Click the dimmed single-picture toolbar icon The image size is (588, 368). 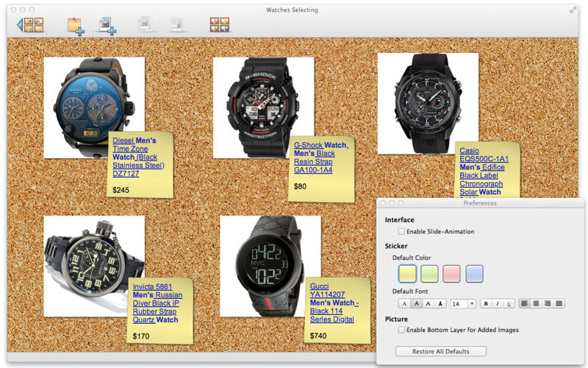point(146,24)
